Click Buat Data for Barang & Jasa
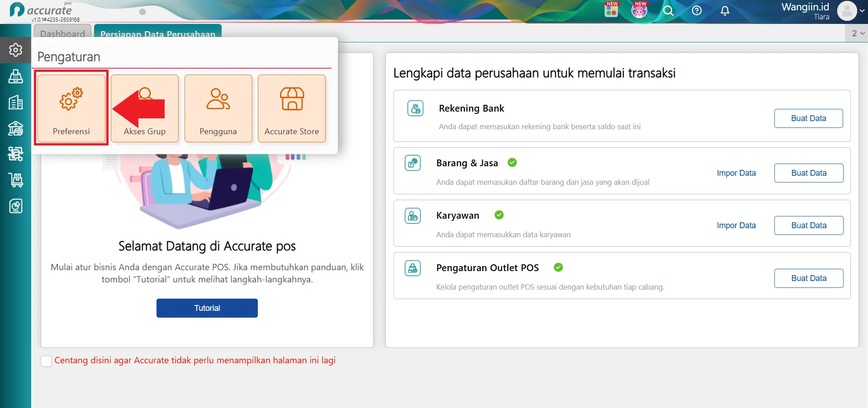The width and height of the screenshot is (868, 408). tap(809, 173)
